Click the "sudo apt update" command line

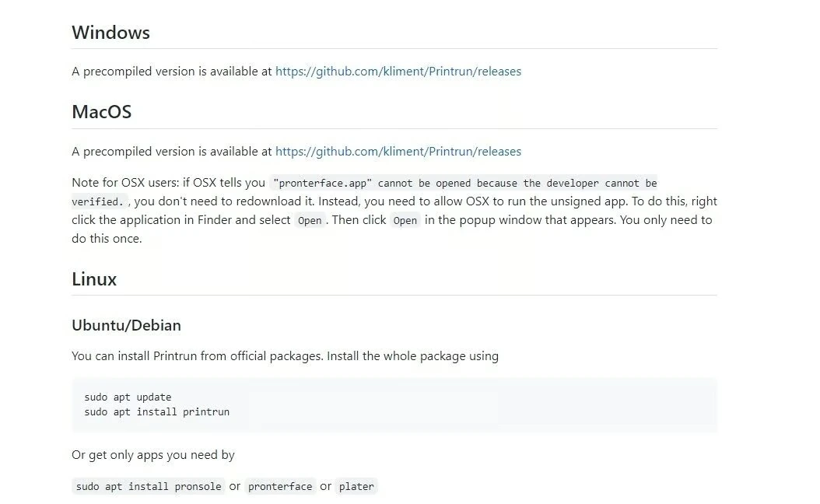pyautogui.click(x=128, y=397)
